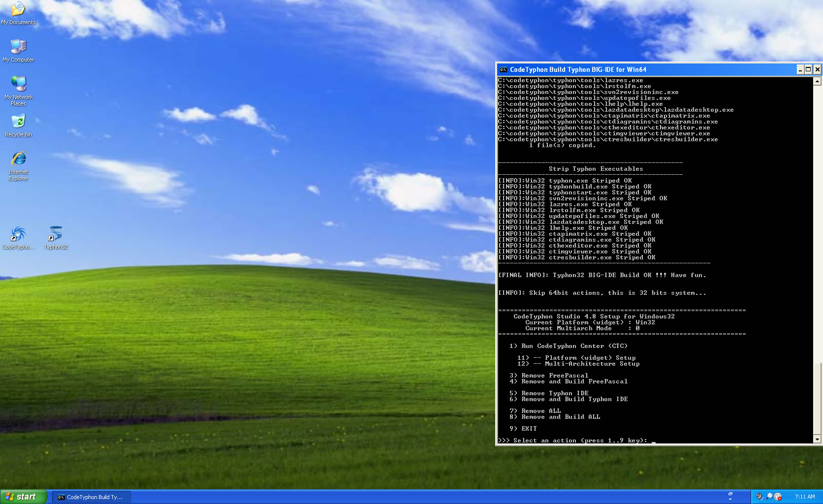
Task: Click the 'CodeTyphon Studio 4.8 Setup' header line
Action: tap(594, 316)
